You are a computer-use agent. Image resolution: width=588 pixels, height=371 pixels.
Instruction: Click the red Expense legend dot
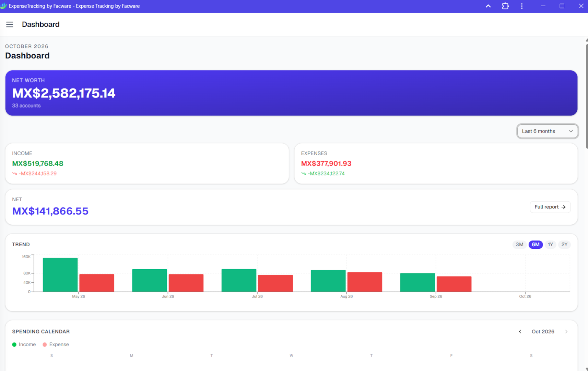(45, 345)
